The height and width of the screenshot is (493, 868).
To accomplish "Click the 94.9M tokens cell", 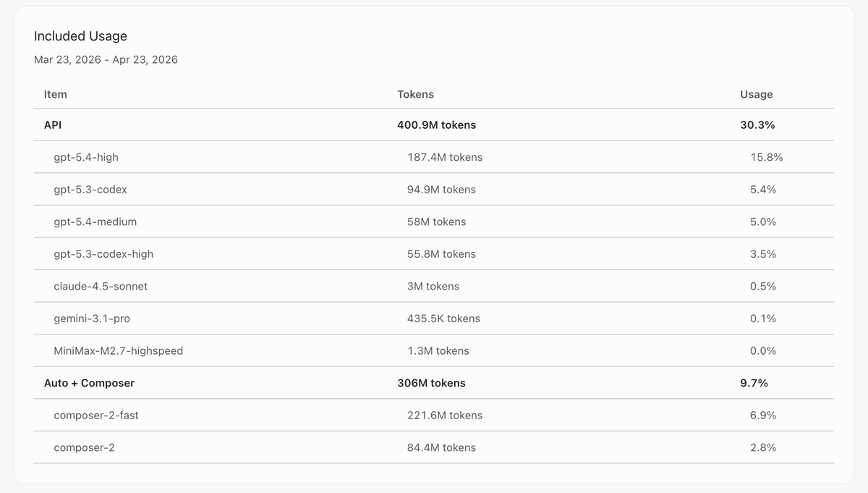I will click(x=441, y=189).
